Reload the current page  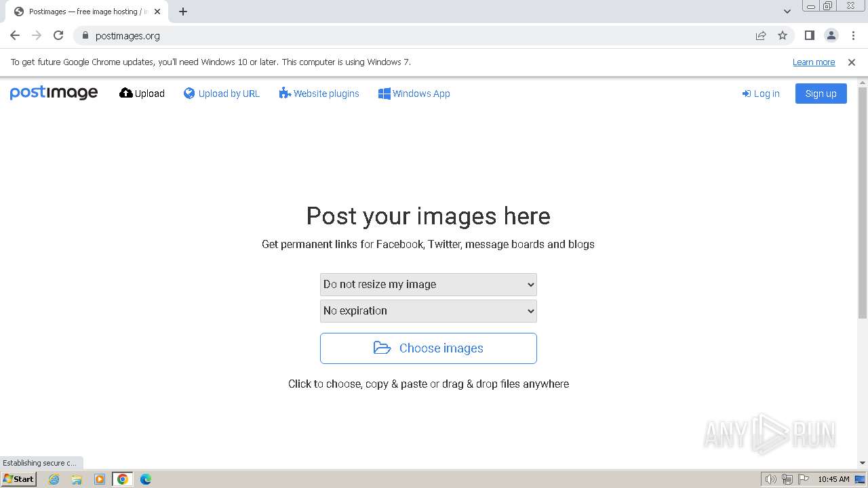coord(58,35)
